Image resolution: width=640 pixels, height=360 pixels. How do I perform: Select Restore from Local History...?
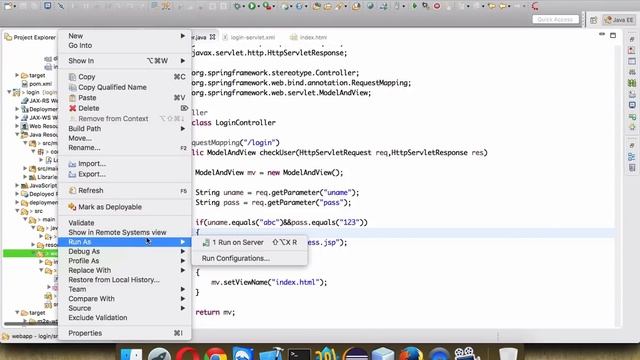124,280
